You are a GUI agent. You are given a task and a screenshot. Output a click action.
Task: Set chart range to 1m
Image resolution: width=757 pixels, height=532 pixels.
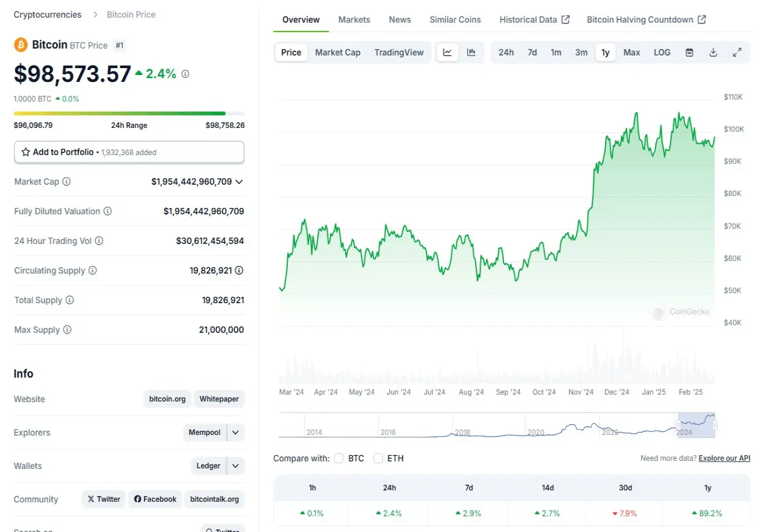tap(556, 52)
